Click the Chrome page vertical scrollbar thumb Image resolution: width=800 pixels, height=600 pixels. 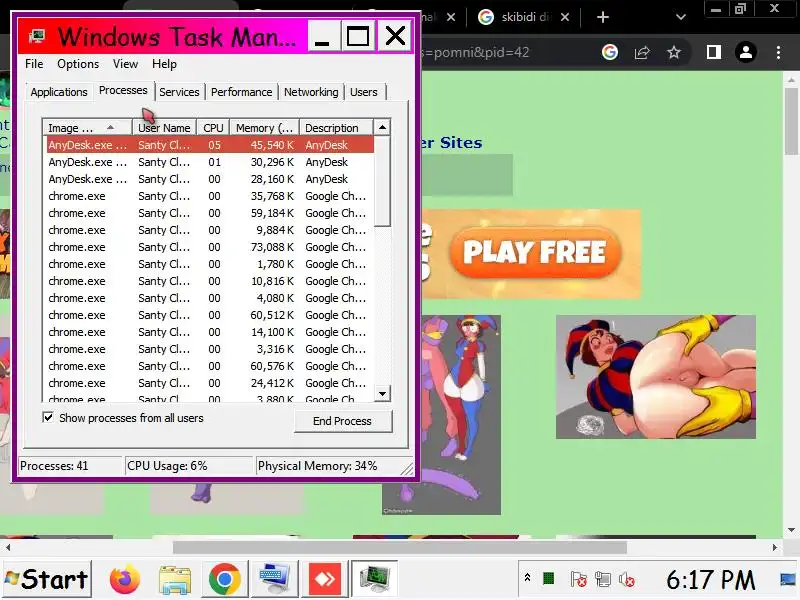click(x=791, y=121)
